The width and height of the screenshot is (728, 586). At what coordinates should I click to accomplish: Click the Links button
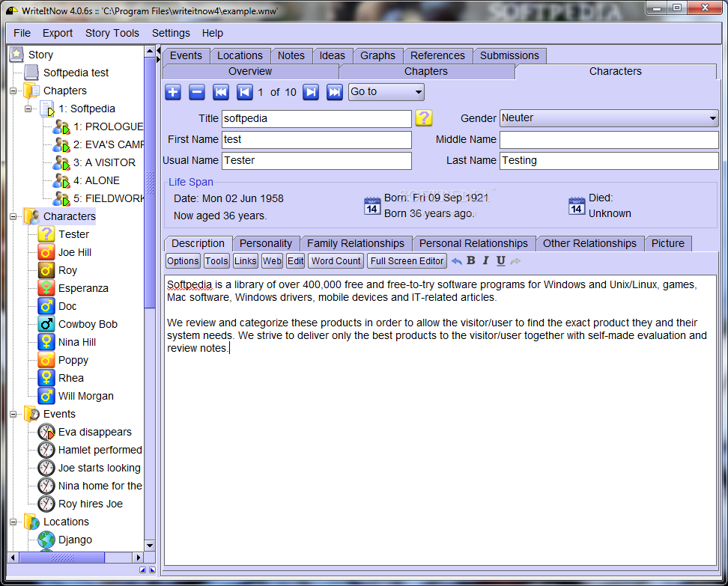pos(245,261)
